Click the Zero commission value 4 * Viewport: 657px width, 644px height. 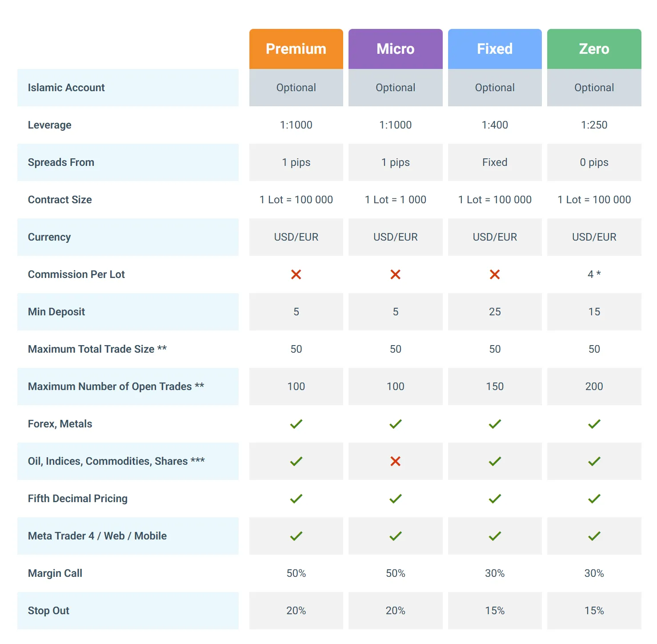coord(594,274)
